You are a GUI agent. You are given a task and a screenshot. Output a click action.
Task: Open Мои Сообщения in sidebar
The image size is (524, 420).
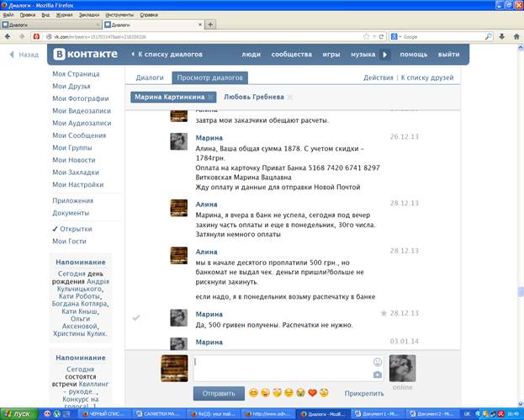[x=79, y=136]
